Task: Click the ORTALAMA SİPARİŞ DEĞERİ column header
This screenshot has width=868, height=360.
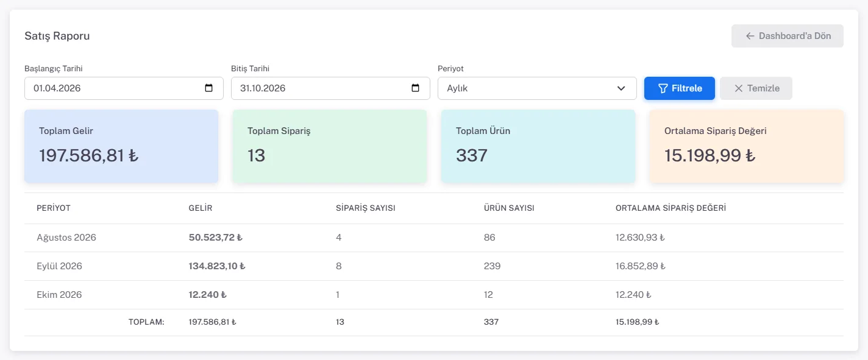Action: [671, 208]
